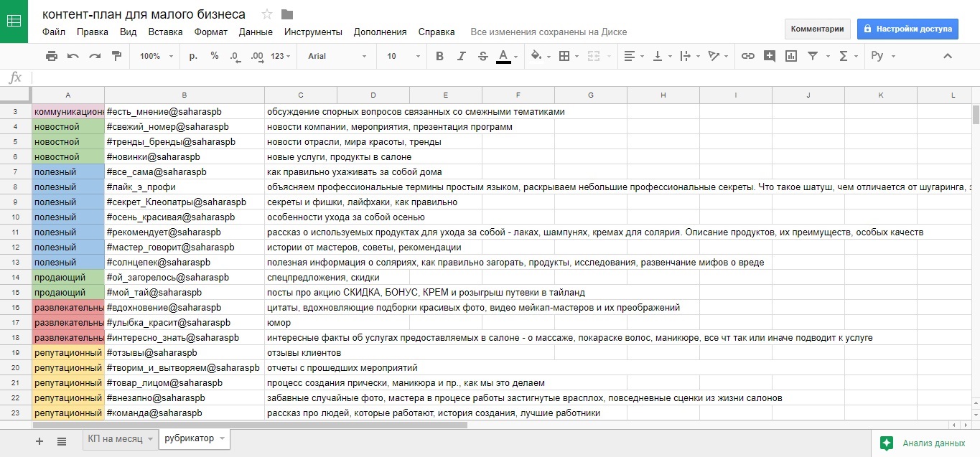Format cells as percent
Image resolution: width=980 pixels, height=457 pixels.
tap(215, 56)
